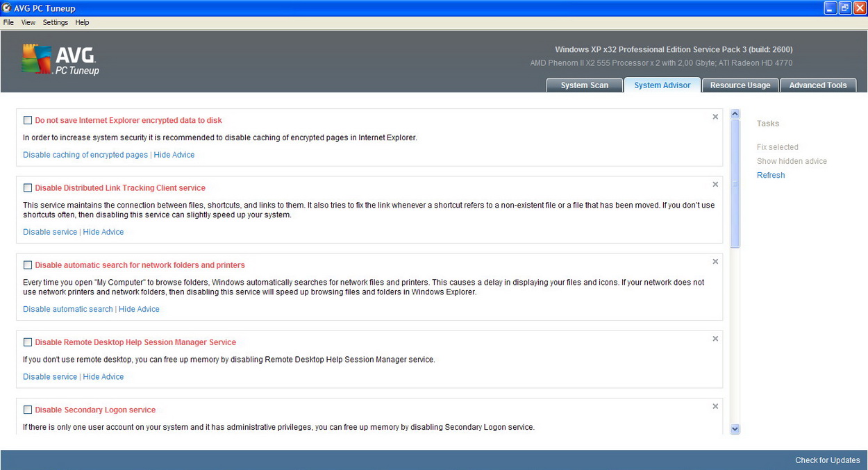Click Disable service for Distributed Link Tracking

click(50, 232)
